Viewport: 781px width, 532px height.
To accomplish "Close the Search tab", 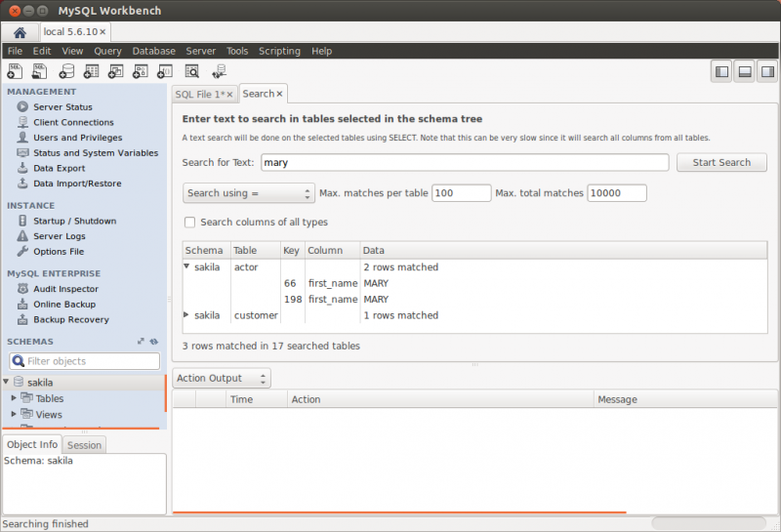I will tap(279, 94).
